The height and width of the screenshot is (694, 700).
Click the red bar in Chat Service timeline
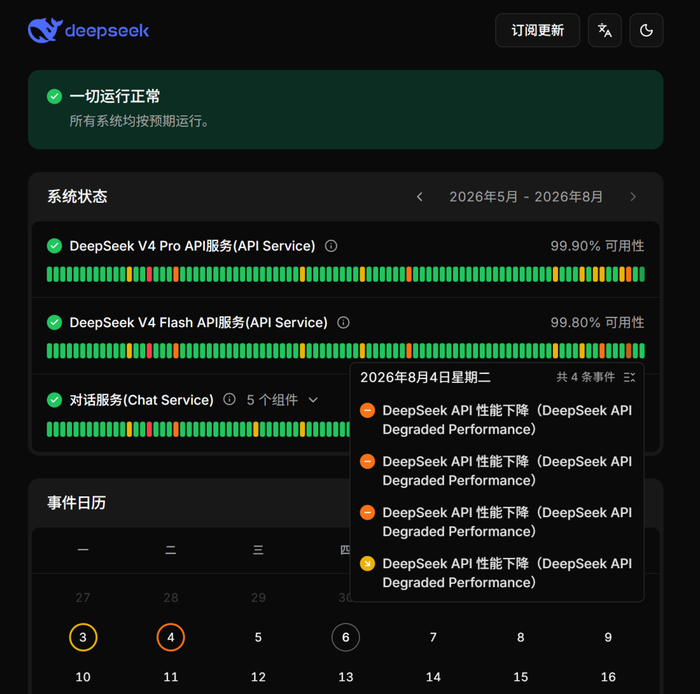[x=150, y=429]
